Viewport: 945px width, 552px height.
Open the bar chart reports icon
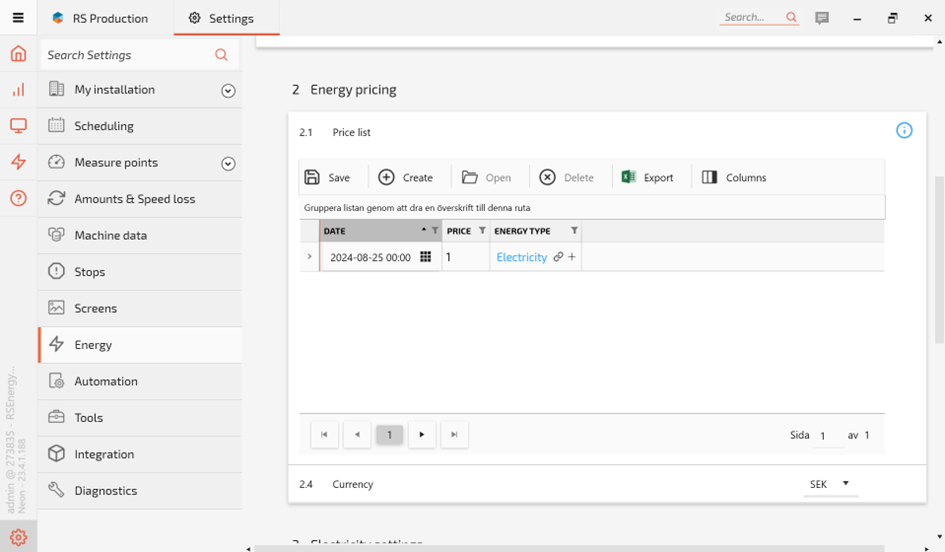click(18, 90)
